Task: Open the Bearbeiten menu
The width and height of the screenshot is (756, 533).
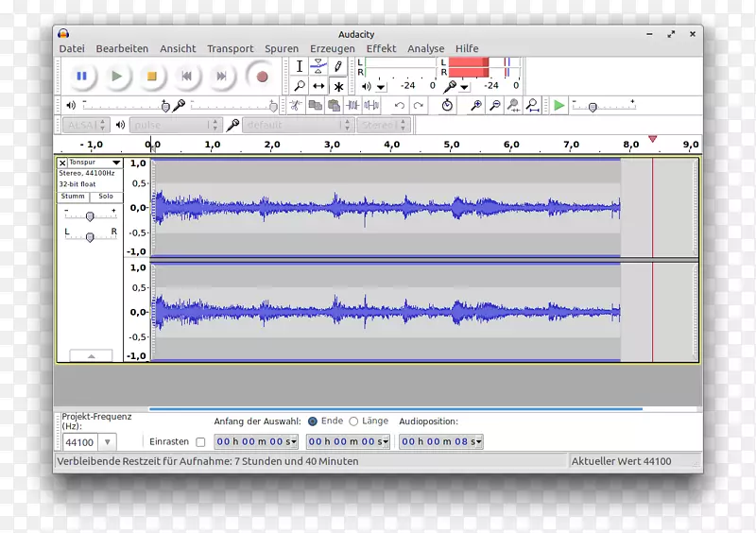Action: 122,49
